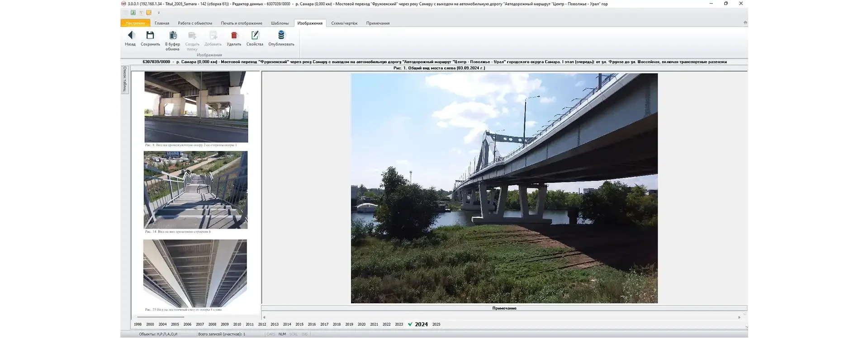Open the quick access toolbar customize dropdown
This screenshot has width=868, height=338.
pyautogui.click(x=159, y=13)
